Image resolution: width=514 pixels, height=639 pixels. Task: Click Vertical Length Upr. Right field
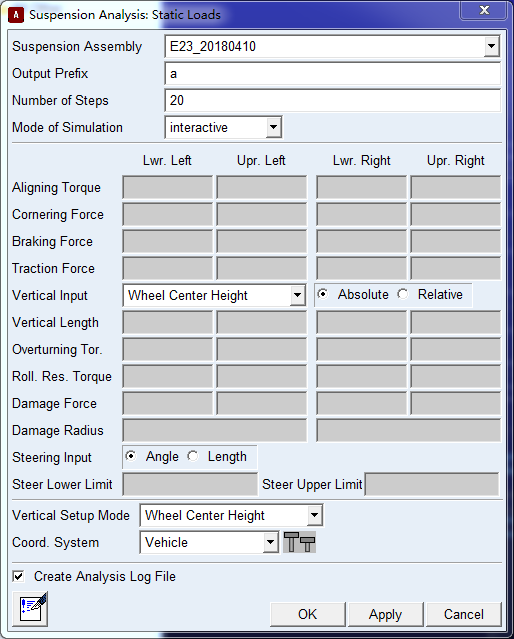coord(456,322)
